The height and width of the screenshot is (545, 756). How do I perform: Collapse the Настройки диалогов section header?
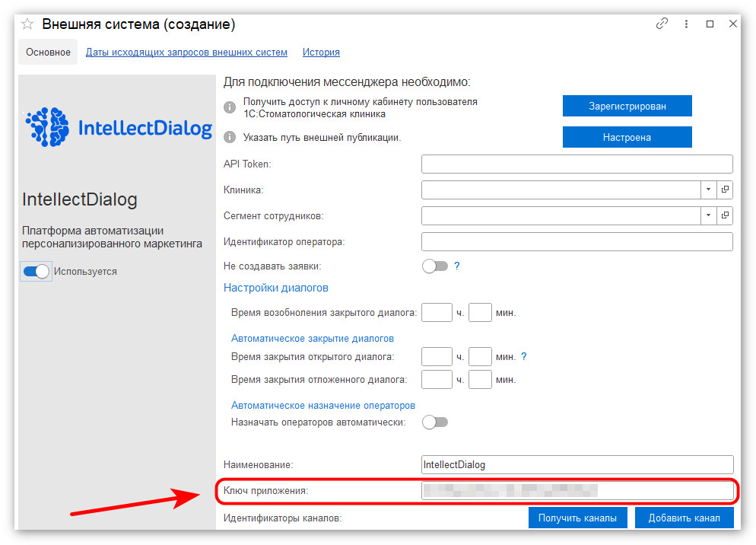pos(276,288)
